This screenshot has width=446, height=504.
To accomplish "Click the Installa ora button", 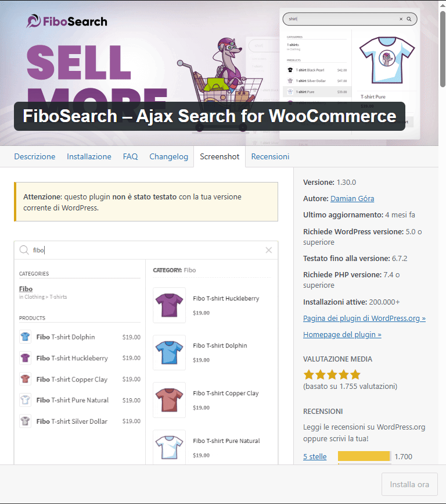I will [409, 484].
